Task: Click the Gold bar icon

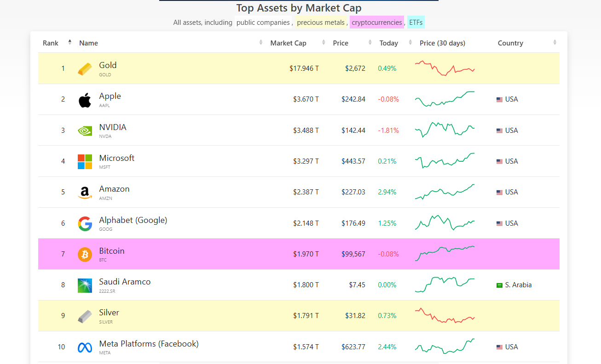Action: 85,69
